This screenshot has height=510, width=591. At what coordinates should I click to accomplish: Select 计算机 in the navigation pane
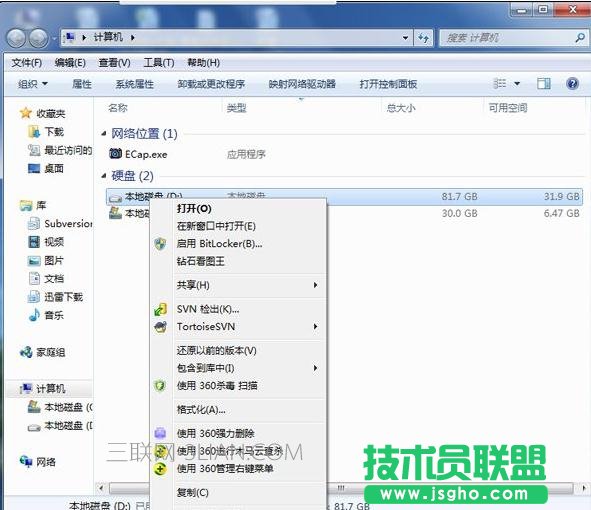coord(51,389)
